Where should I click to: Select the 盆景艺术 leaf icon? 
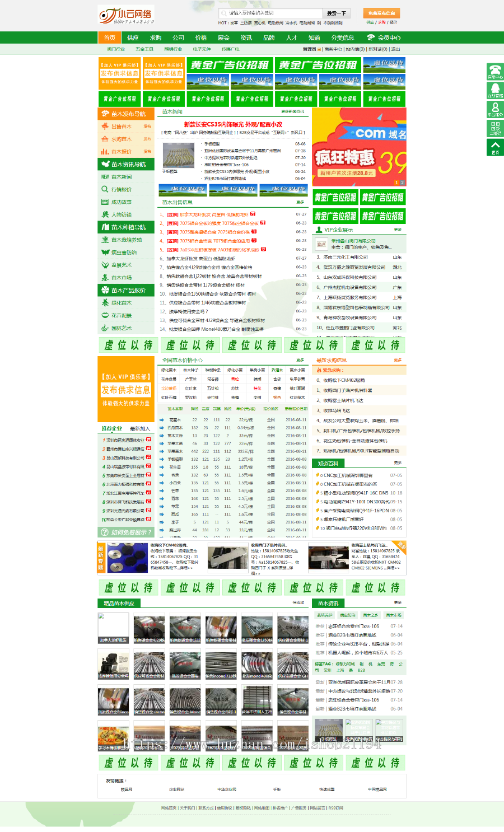point(105,265)
